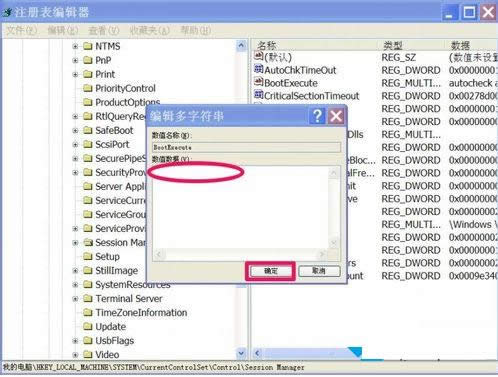
Task: Expand the ScsiPort tree node
Action: pos(75,144)
